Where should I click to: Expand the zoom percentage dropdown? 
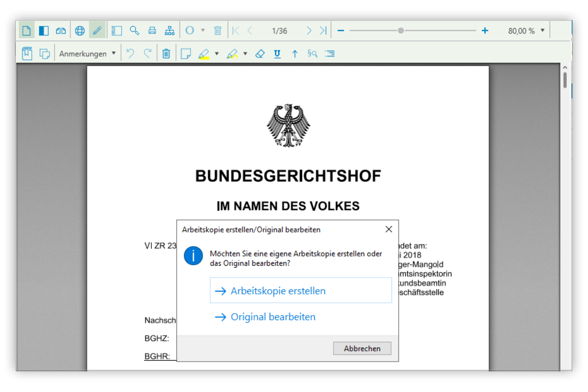pos(542,31)
